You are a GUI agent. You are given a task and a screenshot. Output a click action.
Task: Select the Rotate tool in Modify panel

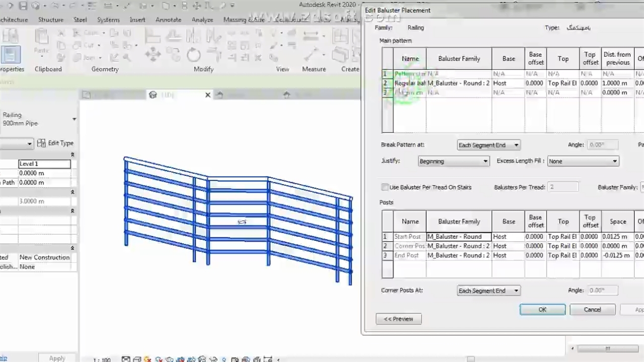(193, 54)
